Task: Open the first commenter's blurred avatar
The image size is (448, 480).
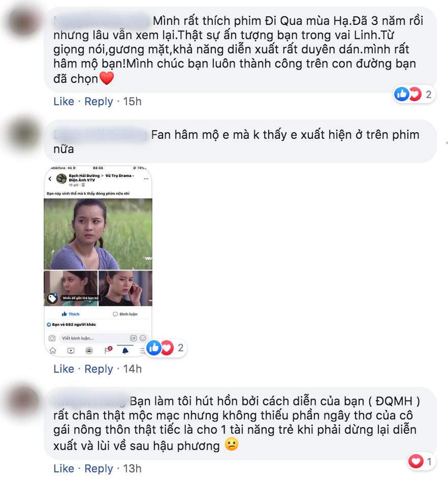Action: click(24, 22)
